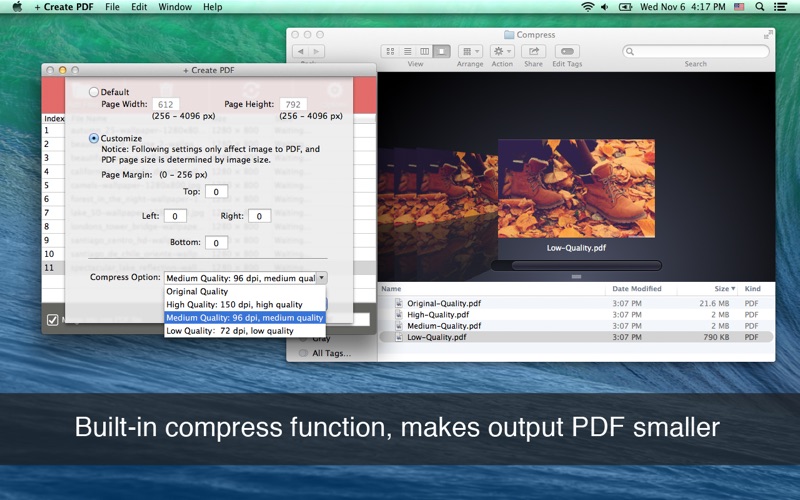Choose Low Quality: 72 dpi option
The height and width of the screenshot is (500, 800).
[245, 331]
